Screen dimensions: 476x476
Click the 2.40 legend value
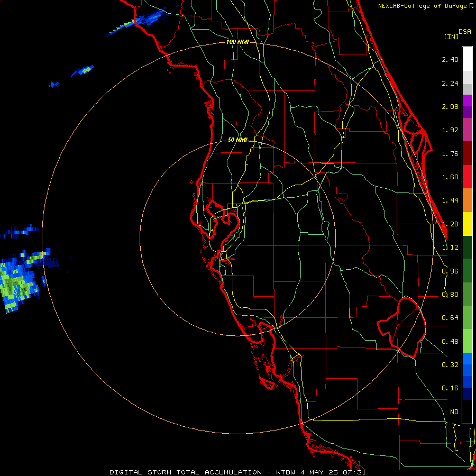(x=450, y=59)
